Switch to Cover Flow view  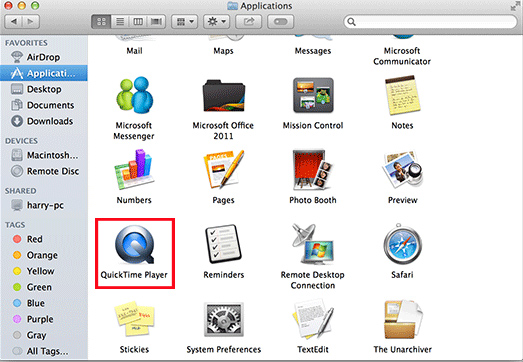156,22
